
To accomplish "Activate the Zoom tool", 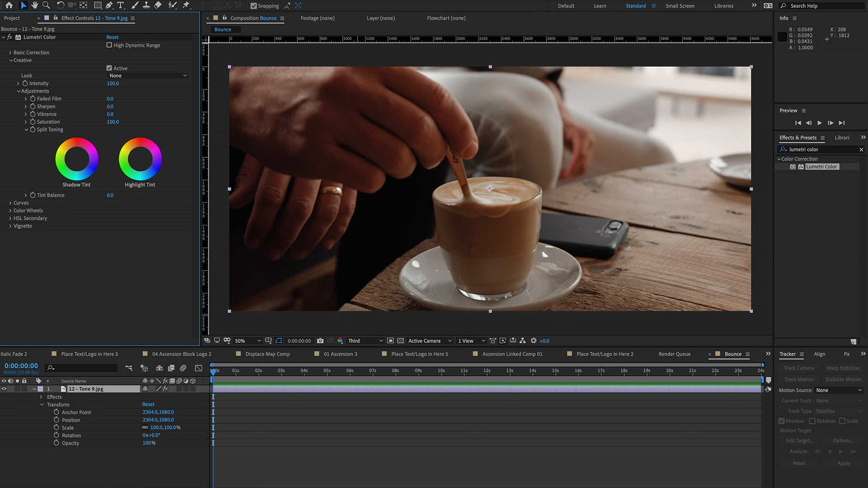I will 46,5.
